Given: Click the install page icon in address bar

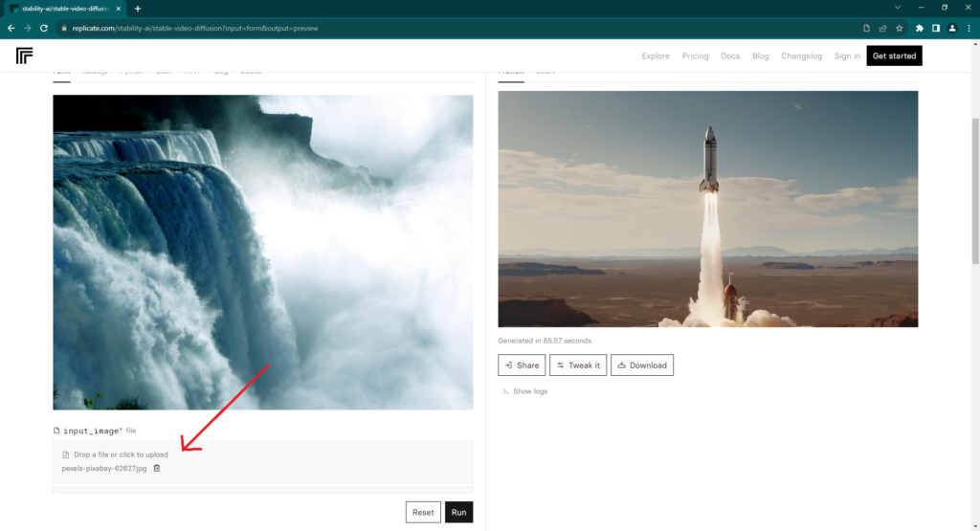Looking at the screenshot, I should click(866, 28).
